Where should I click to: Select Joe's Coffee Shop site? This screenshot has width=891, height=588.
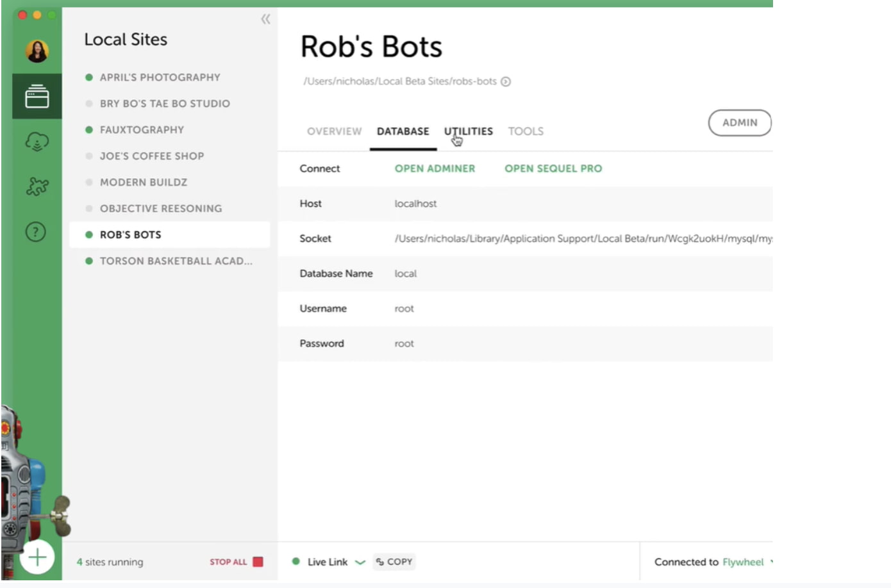coord(152,156)
